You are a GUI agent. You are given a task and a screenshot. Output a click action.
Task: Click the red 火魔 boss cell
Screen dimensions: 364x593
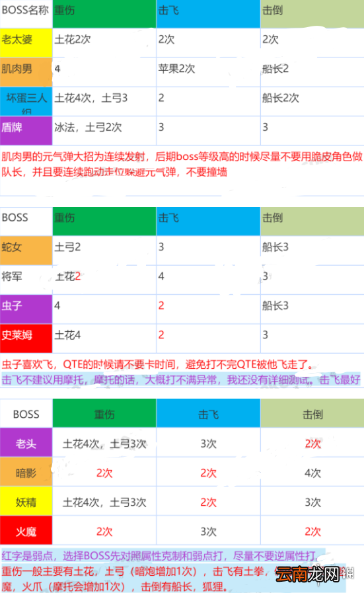pyautogui.click(x=26, y=530)
